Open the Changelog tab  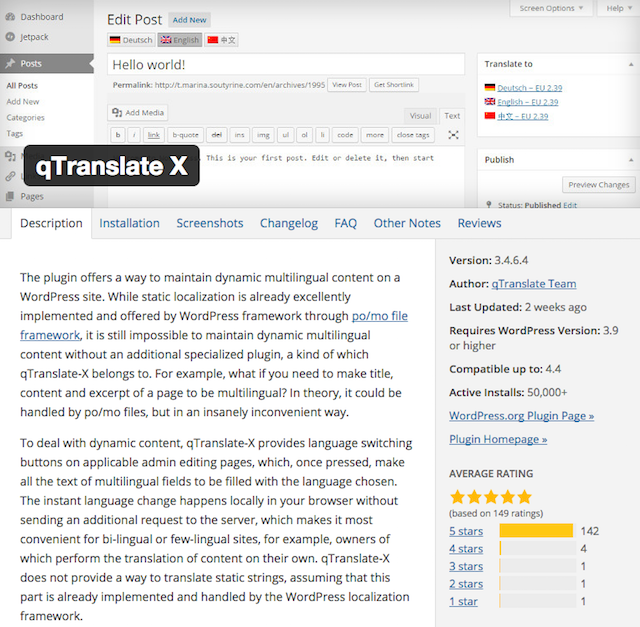click(x=289, y=223)
